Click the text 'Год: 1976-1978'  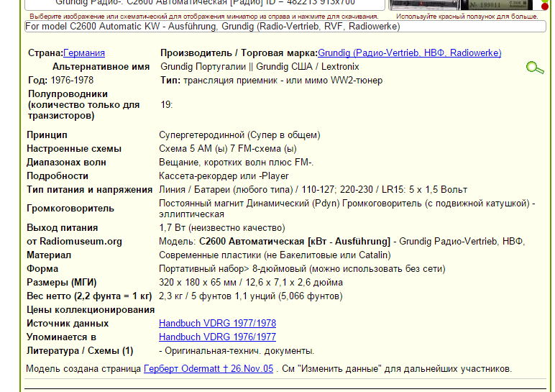pos(60,81)
